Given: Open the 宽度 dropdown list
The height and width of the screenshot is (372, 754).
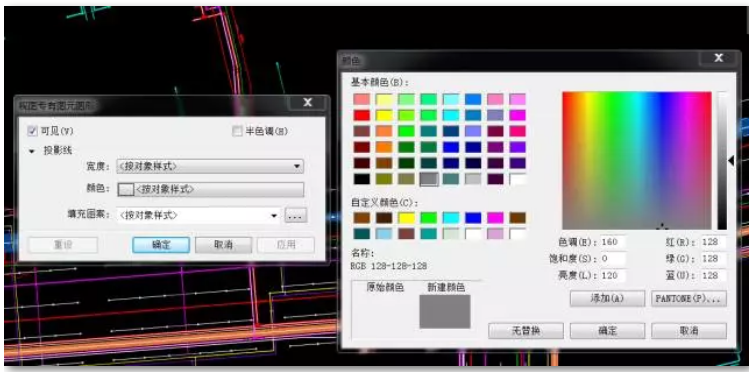Looking at the screenshot, I should click(x=210, y=167).
